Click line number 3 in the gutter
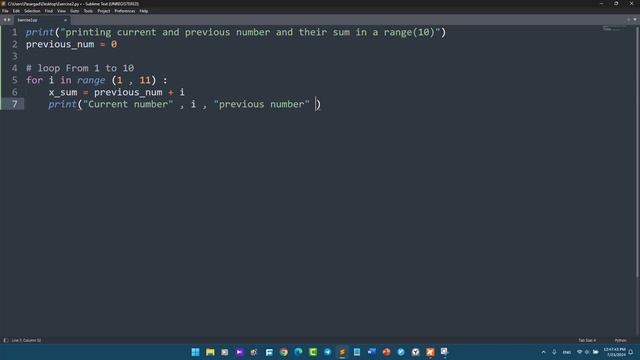 14,56
